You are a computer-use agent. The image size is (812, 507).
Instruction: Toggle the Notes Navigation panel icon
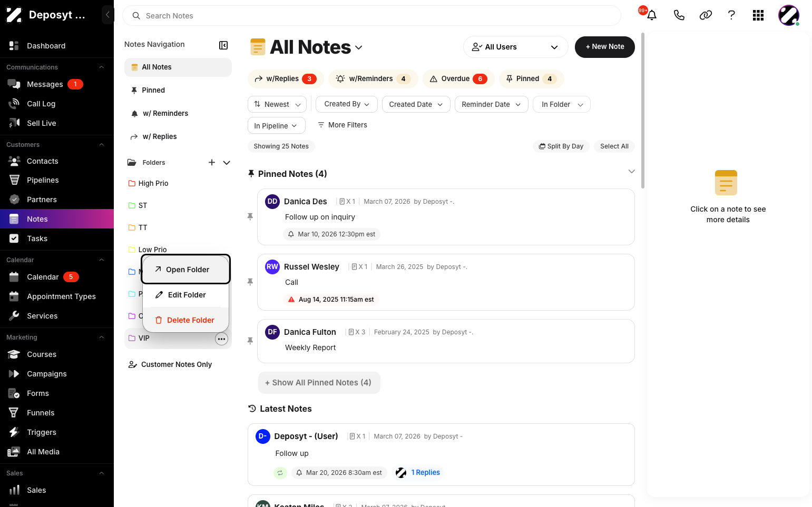(x=223, y=45)
